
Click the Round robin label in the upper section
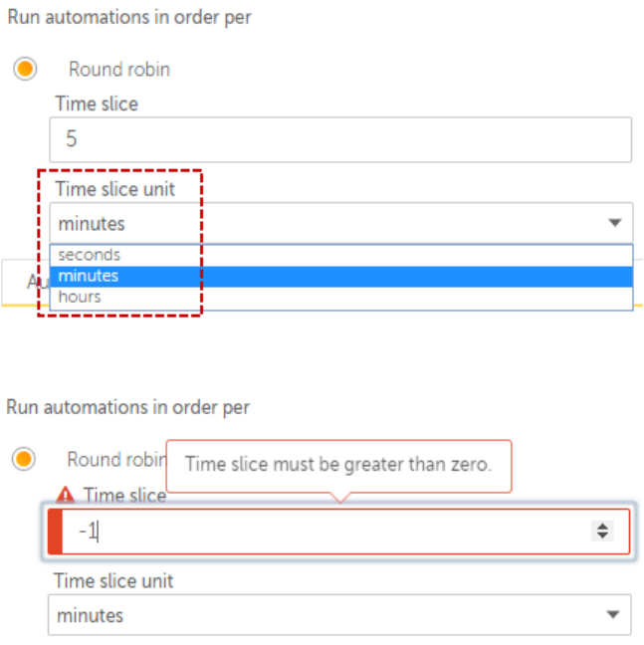(x=119, y=70)
